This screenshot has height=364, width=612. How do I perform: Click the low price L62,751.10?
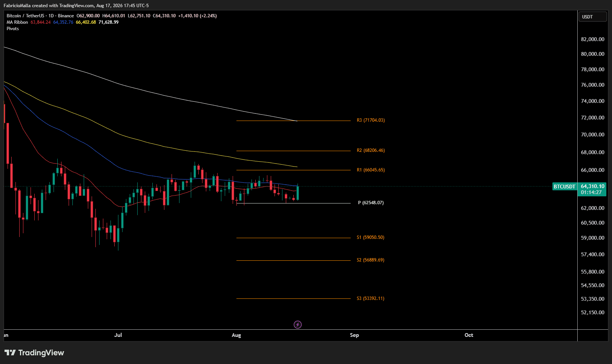pos(139,16)
